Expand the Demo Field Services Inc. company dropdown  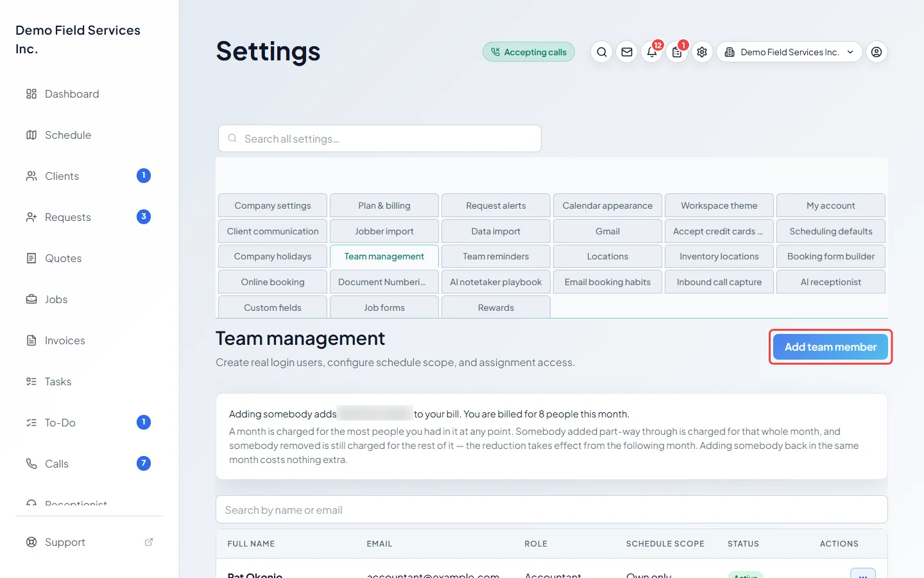(789, 52)
